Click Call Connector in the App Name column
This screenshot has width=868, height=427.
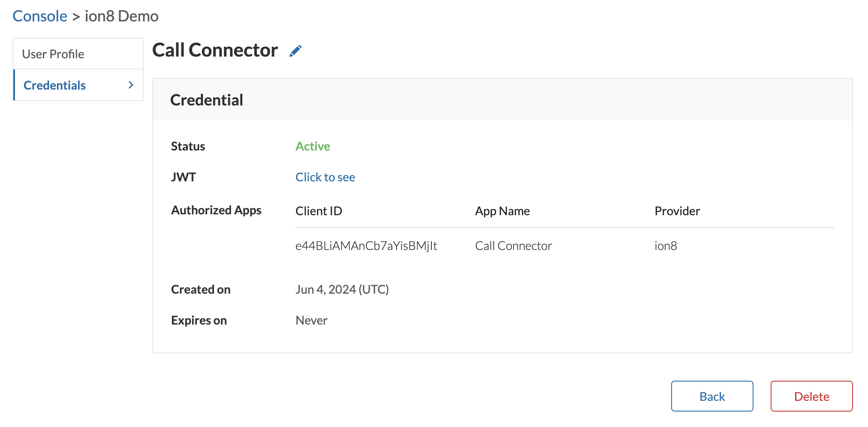(x=513, y=246)
